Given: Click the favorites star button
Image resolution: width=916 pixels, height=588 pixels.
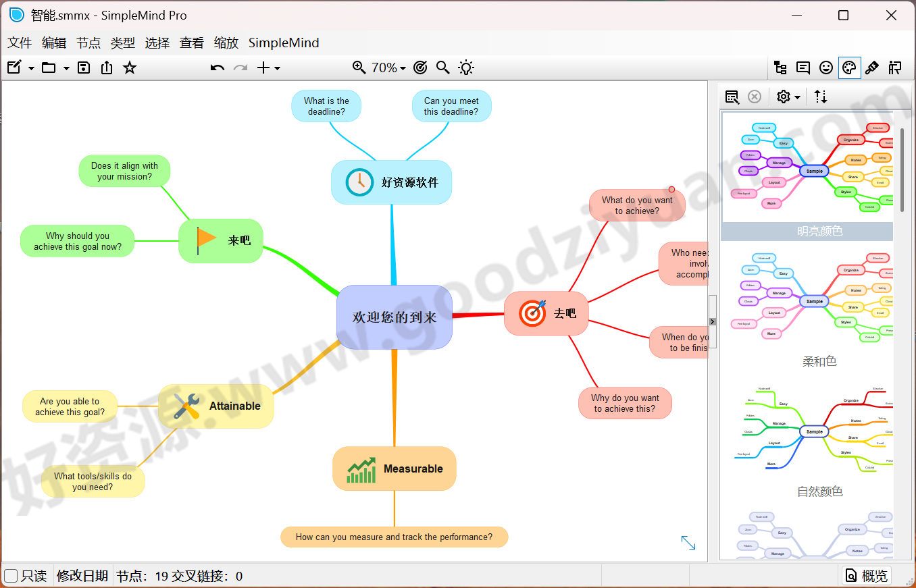Looking at the screenshot, I should click(x=129, y=68).
